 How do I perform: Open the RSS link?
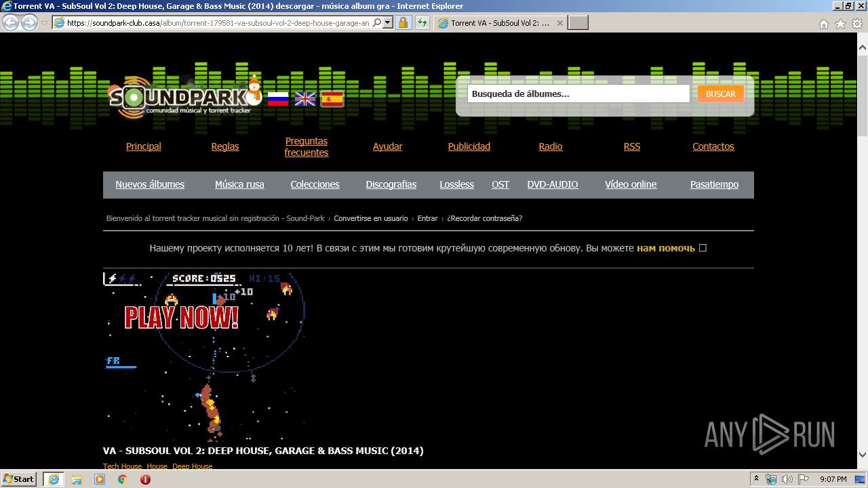coord(632,146)
